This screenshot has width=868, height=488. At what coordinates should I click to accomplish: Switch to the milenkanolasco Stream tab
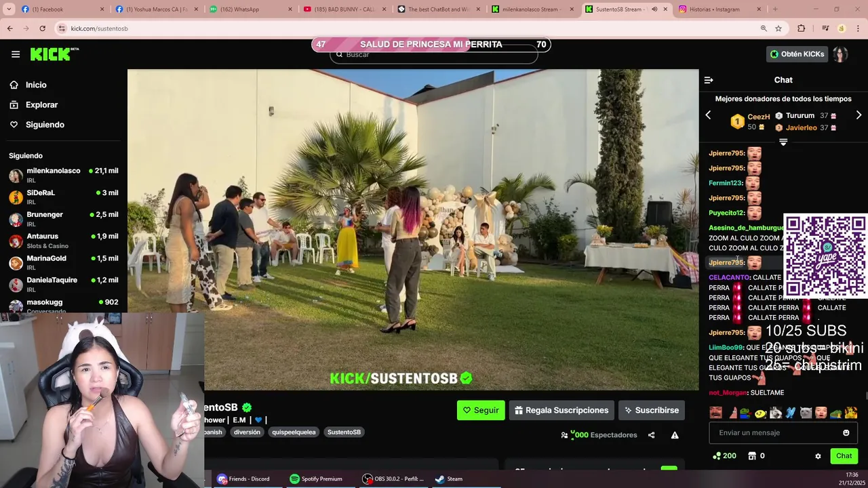click(532, 9)
